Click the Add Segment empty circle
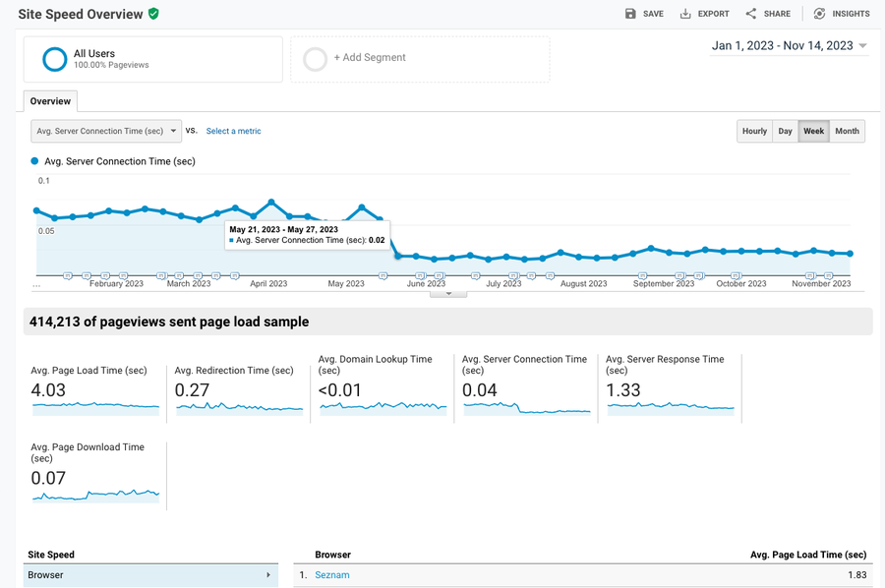The image size is (885, 588). (316, 59)
